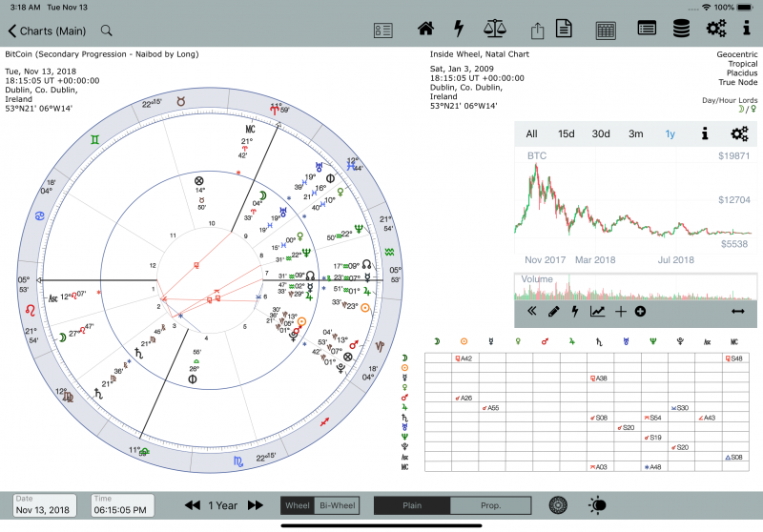Tap the chart wheel dial icon
Image resolution: width=763 pixels, height=532 pixels.
(558, 505)
